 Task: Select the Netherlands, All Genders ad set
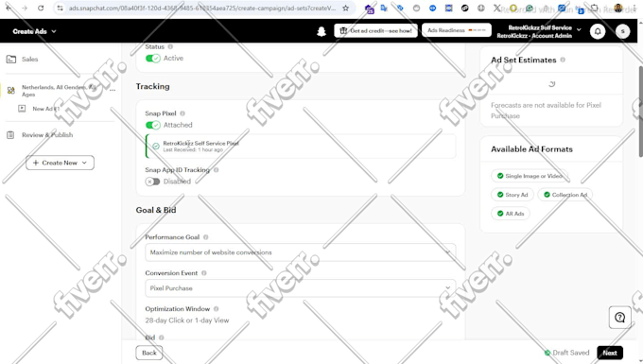59,91
